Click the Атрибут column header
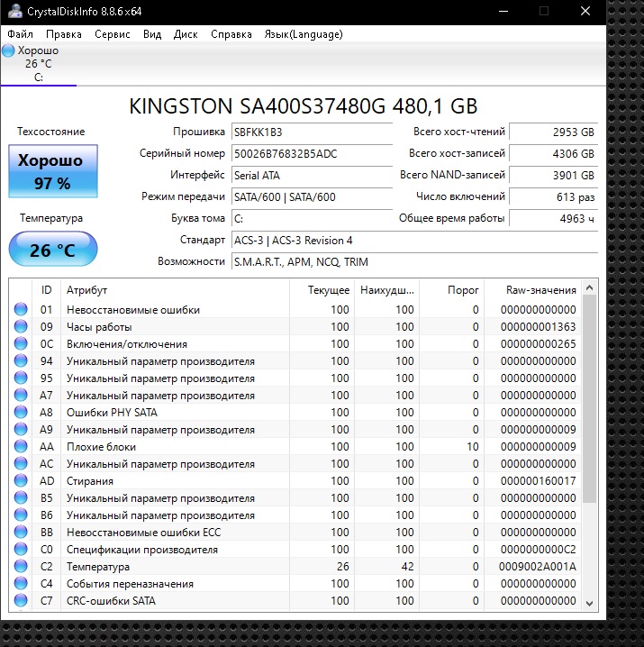Viewport: 644px width, 647px height. [x=175, y=290]
